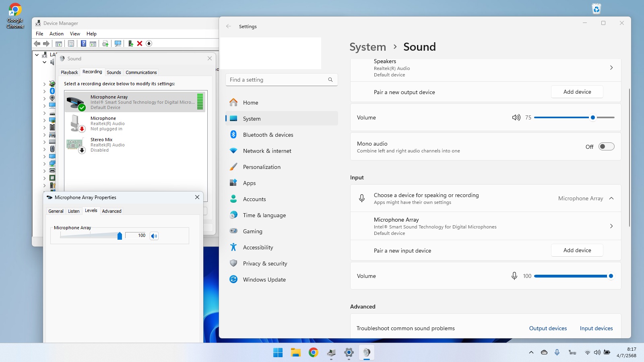Viewport: 644px width, 362px height.
Task: Select Realtek Microphone not plugged in device
Action: 135,123
